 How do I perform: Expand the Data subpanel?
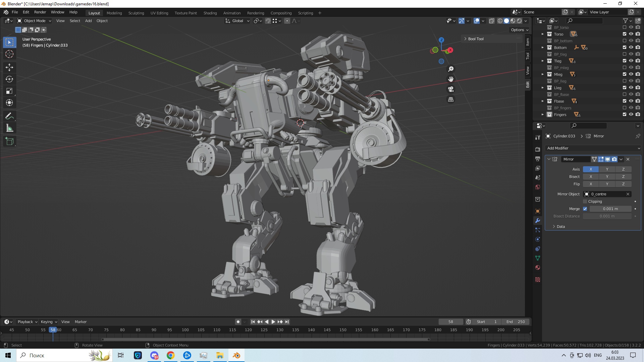click(x=558, y=227)
